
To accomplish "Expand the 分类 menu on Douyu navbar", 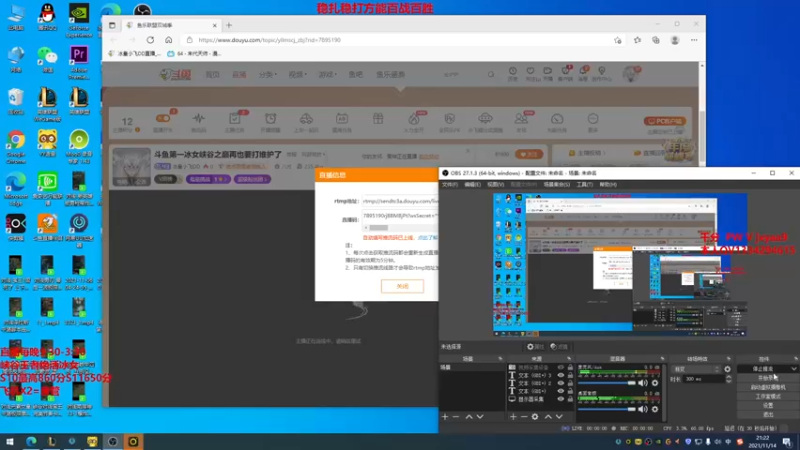I will pos(268,74).
